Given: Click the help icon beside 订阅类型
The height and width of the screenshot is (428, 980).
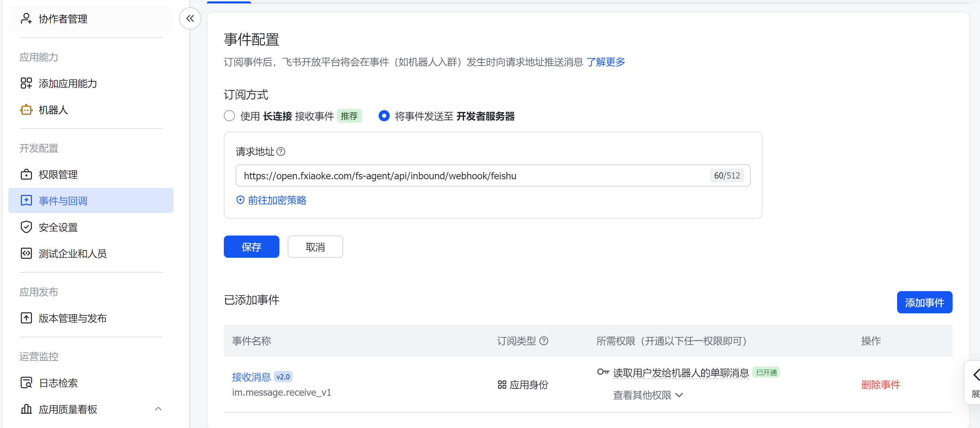Looking at the screenshot, I should pyautogui.click(x=544, y=341).
